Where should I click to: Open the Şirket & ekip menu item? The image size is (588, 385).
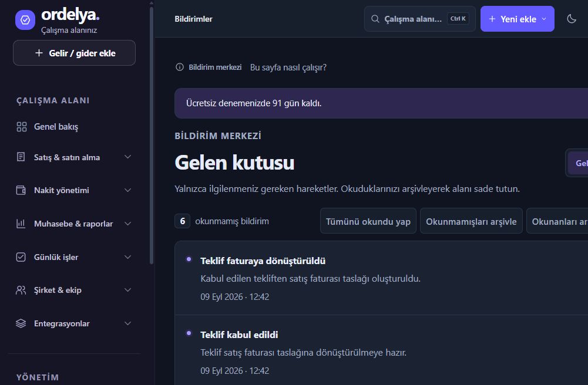click(x=74, y=291)
